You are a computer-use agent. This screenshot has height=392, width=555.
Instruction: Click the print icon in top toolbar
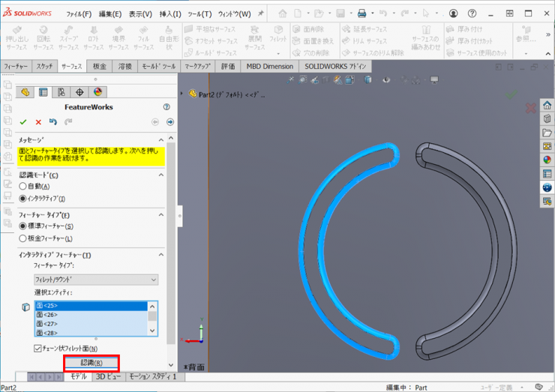(361, 13)
